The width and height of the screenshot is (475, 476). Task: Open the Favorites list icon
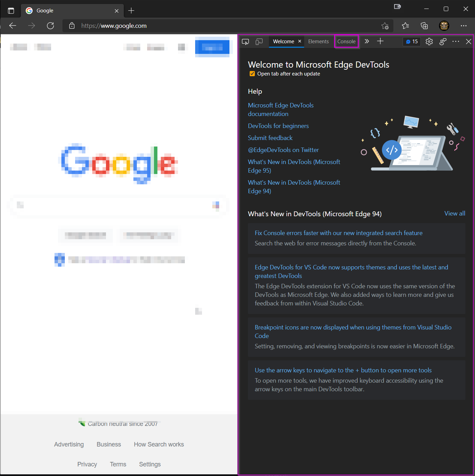click(x=405, y=26)
